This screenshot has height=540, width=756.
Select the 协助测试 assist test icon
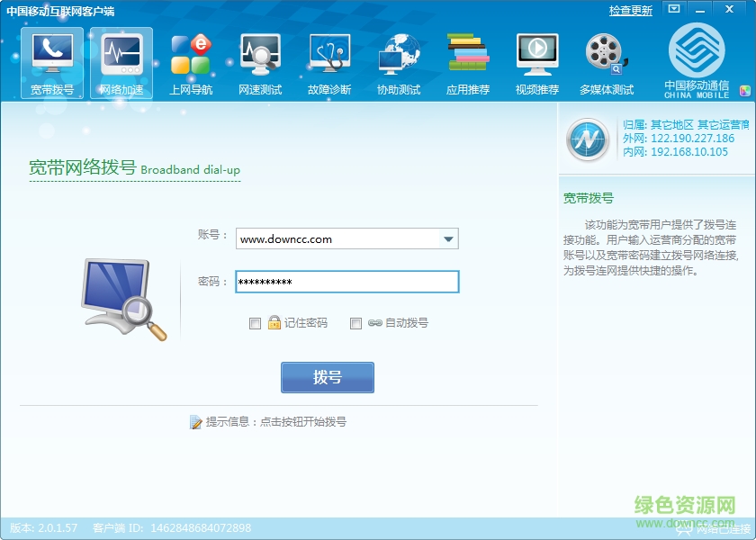[x=398, y=61]
